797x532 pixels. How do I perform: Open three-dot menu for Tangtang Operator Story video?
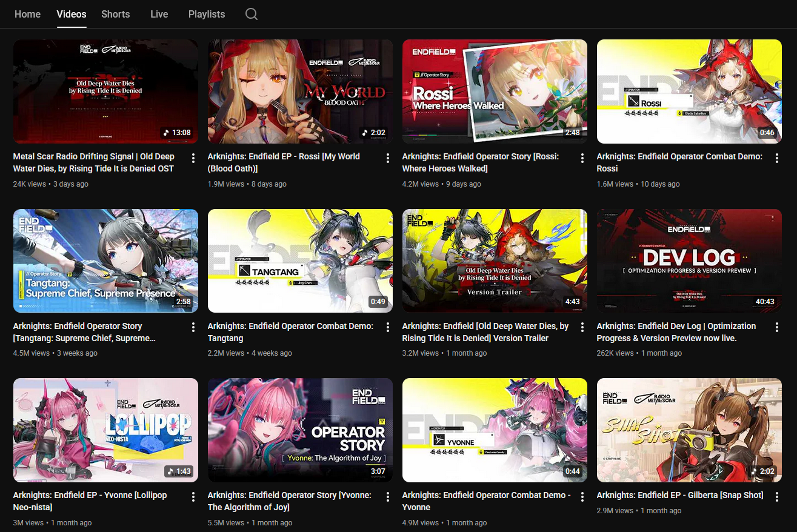point(193,327)
